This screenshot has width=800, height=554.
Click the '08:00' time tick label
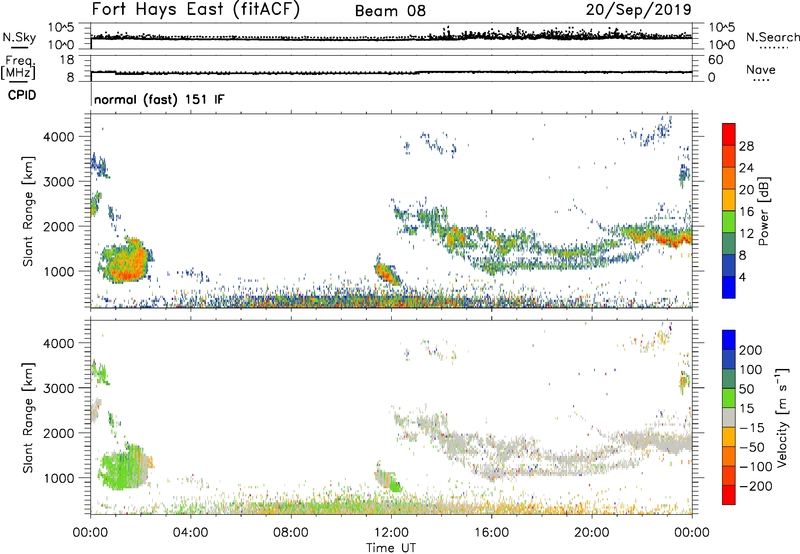point(290,533)
